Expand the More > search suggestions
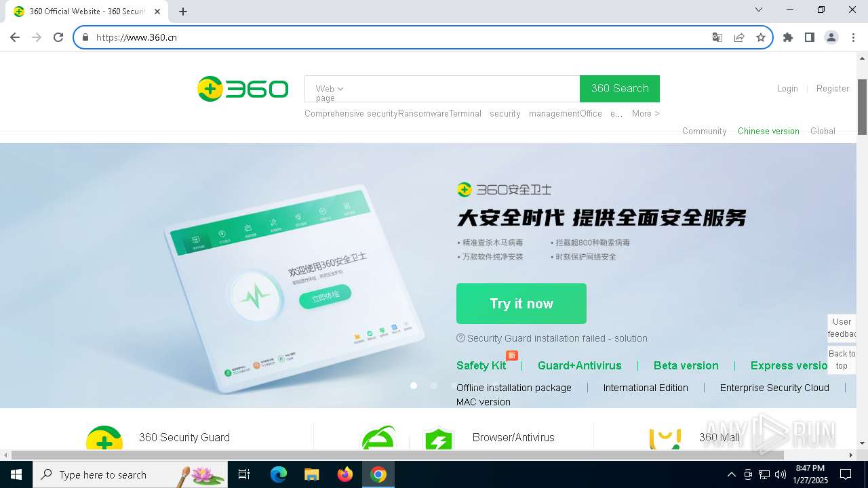 [646, 113]
